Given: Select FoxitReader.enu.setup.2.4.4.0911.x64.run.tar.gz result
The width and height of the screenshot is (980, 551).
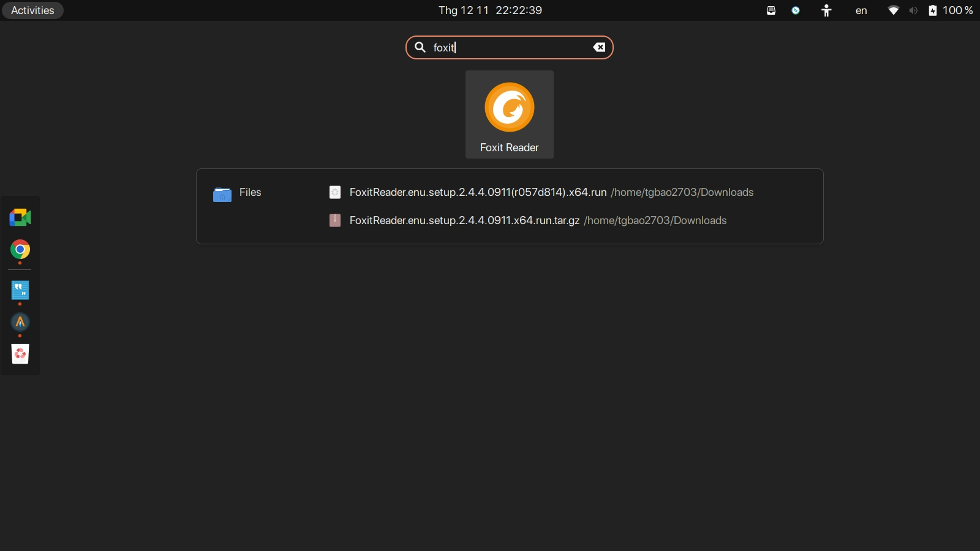Looking at the screenshot, I should 464,220.
